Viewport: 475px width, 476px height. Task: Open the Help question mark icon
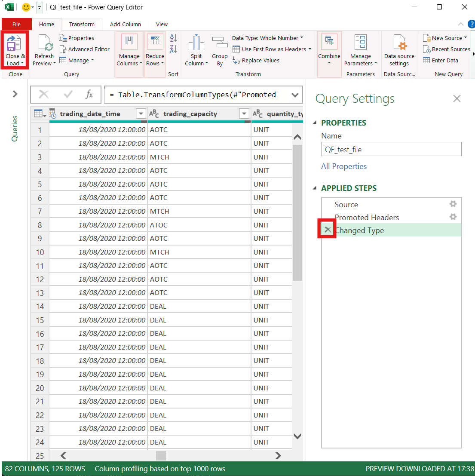coord(472,24)
